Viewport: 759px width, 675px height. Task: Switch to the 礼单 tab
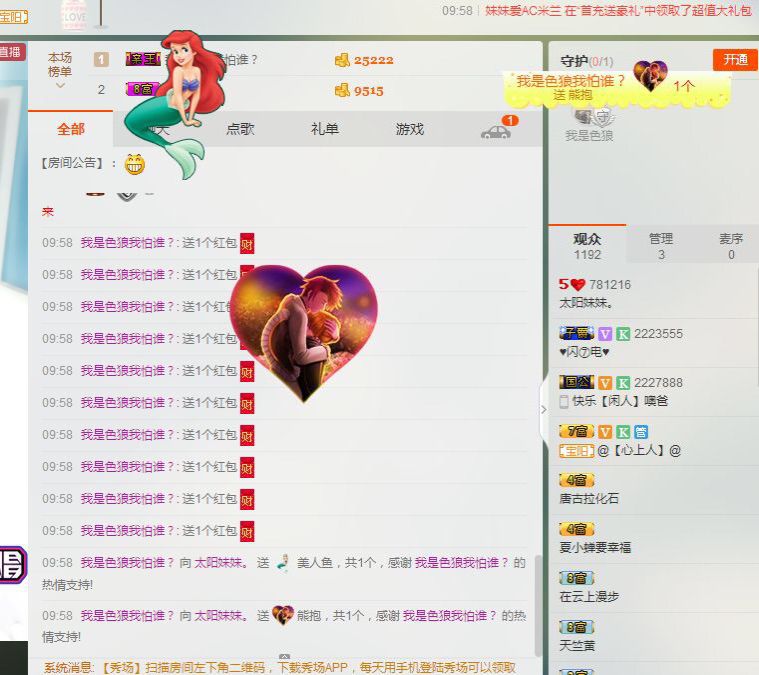click(325, 129)
